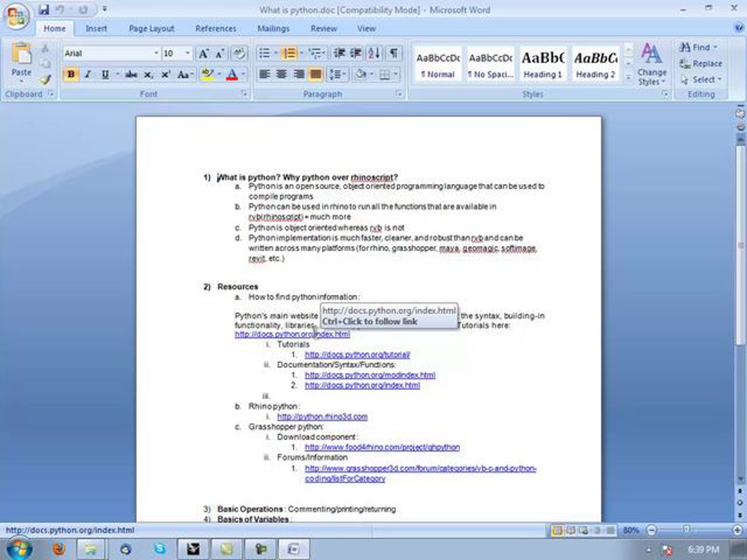Customize Quick Access Toolbar dropdown
Screen dimensions: 747x560
point(105,9)
